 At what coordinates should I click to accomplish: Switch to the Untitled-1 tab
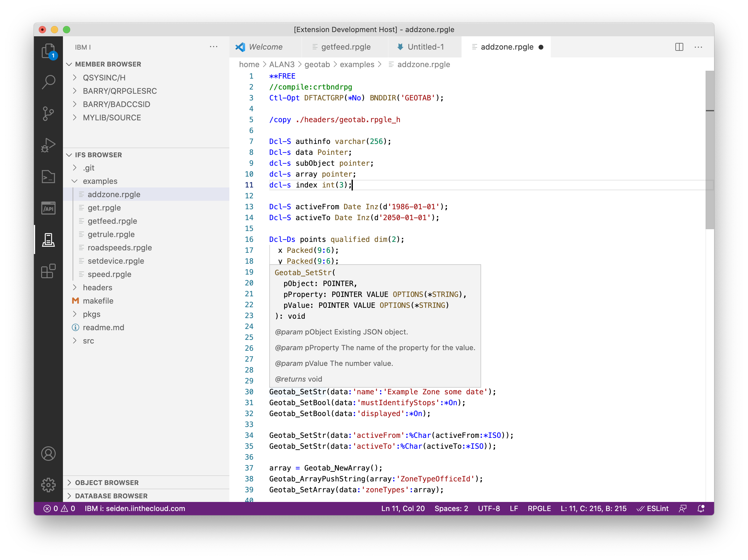tap(425, 47)
